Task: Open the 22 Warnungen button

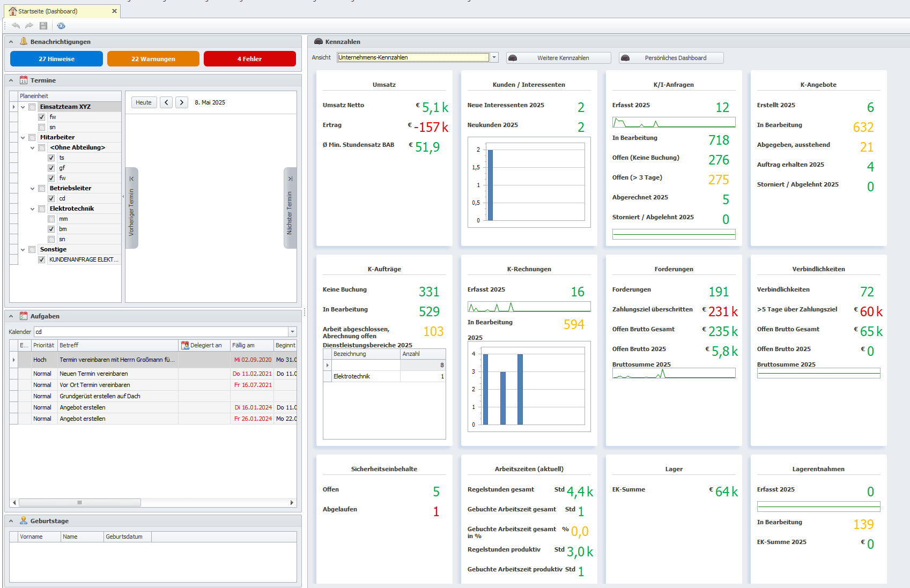Action: point(153,59)
